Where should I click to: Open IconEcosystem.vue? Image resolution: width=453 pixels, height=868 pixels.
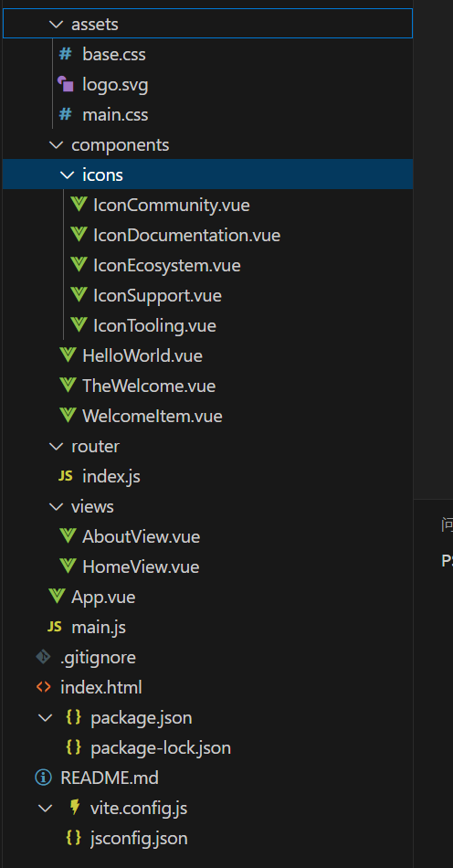(x=167, y=266)
